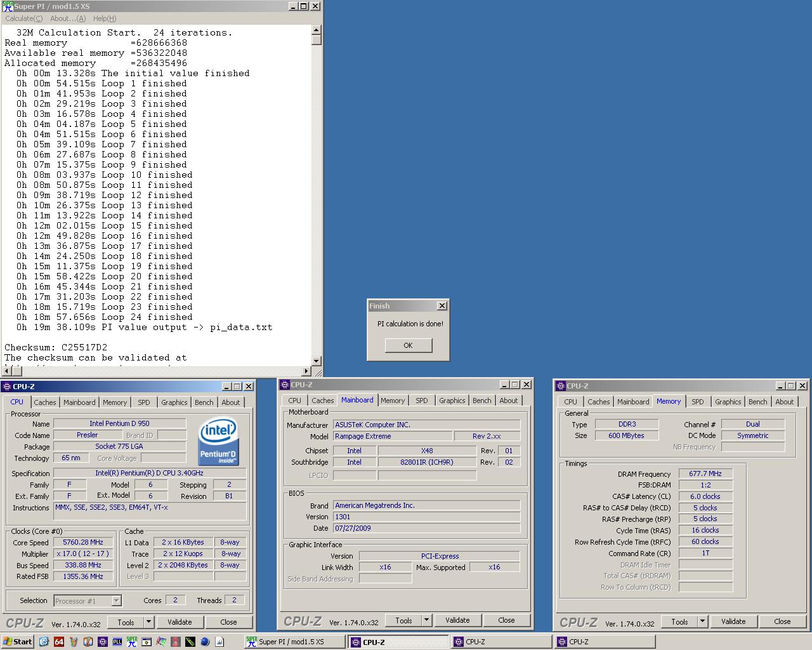The image size is (812, 650).
Task: Click Super PI horizontal scrollbar right arrow
Action: point(307,371)
